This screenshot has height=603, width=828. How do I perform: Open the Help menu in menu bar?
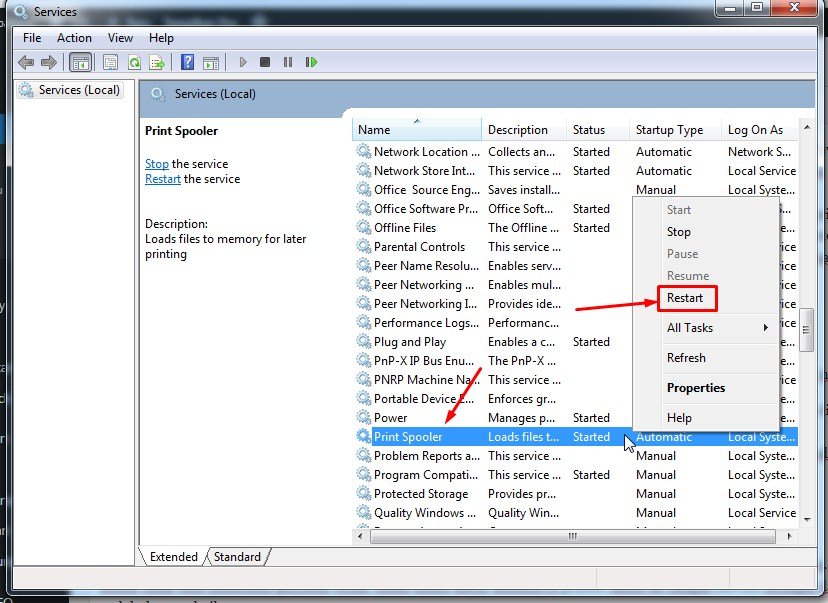(x=161, y=38)
